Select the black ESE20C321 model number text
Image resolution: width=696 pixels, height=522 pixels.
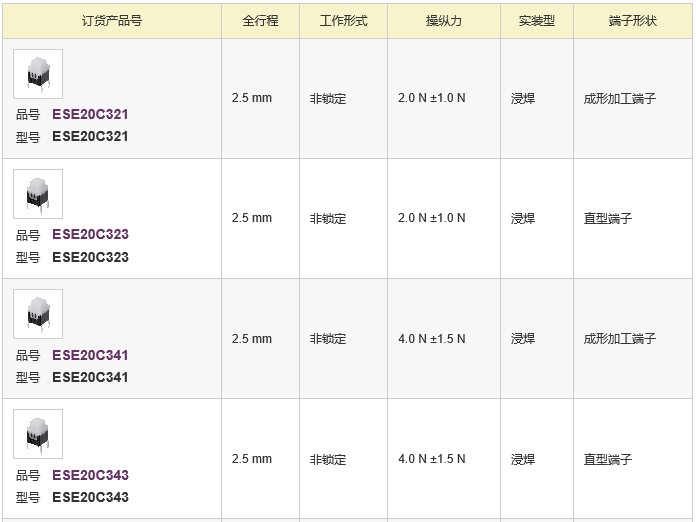tap(90, 136)
